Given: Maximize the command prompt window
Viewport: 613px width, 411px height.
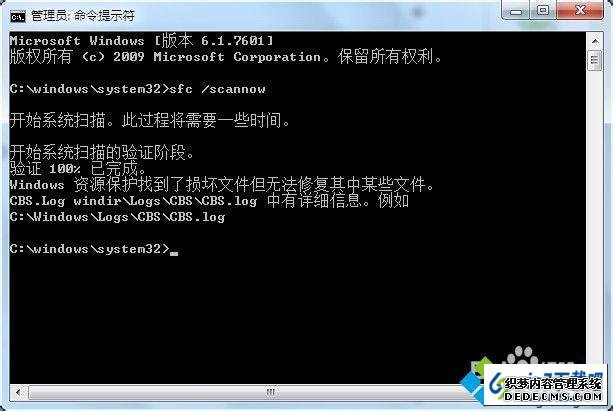Looking at the screenshot, I should click(x=543, y=11).
